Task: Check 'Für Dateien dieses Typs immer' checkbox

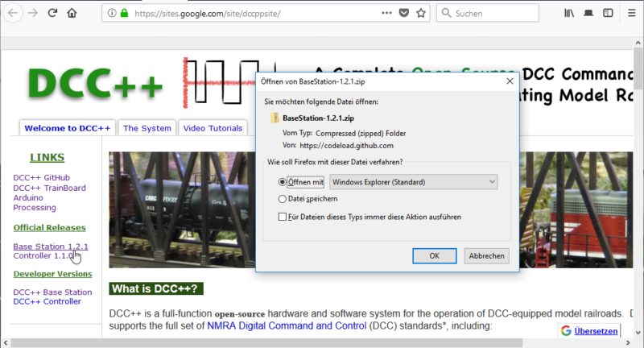Action: (283, 217)
